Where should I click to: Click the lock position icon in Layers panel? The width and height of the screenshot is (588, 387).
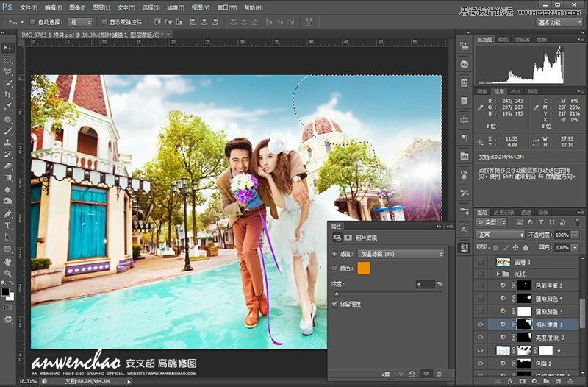[516, 247]
